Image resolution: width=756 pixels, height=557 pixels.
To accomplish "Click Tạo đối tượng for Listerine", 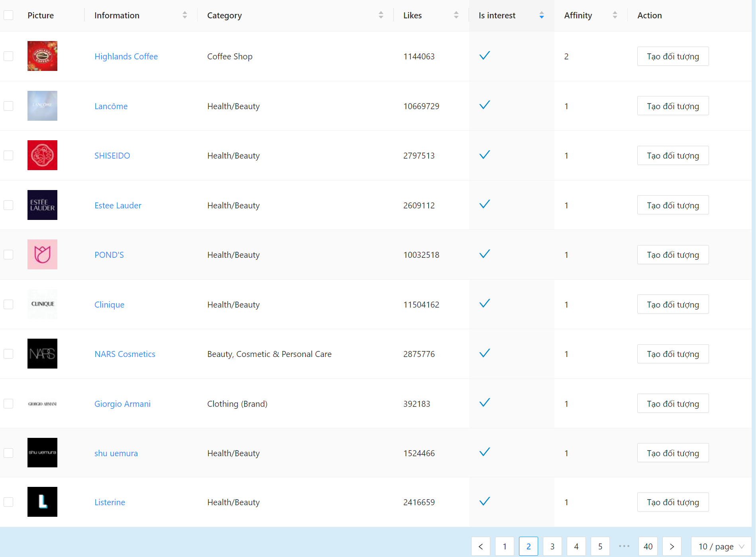I will [x=673, y=502].
